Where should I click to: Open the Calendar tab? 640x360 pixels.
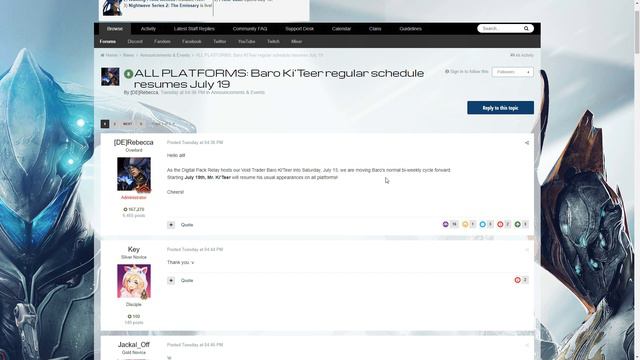tap(341, 29)
